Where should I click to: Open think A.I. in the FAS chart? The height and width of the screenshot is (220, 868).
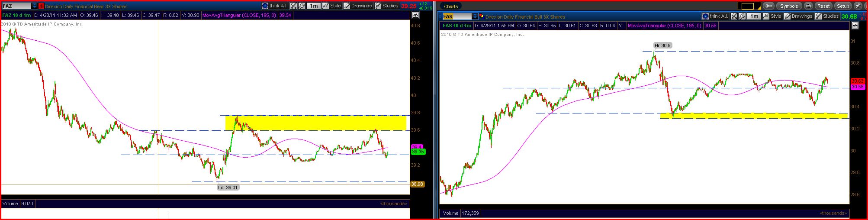point(715,16)
